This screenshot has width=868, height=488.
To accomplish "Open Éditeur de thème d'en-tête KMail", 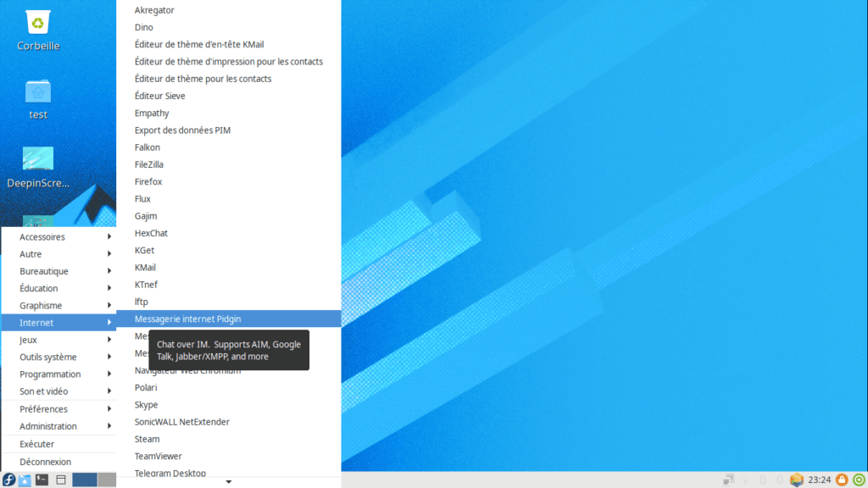I will coord(229,44).
